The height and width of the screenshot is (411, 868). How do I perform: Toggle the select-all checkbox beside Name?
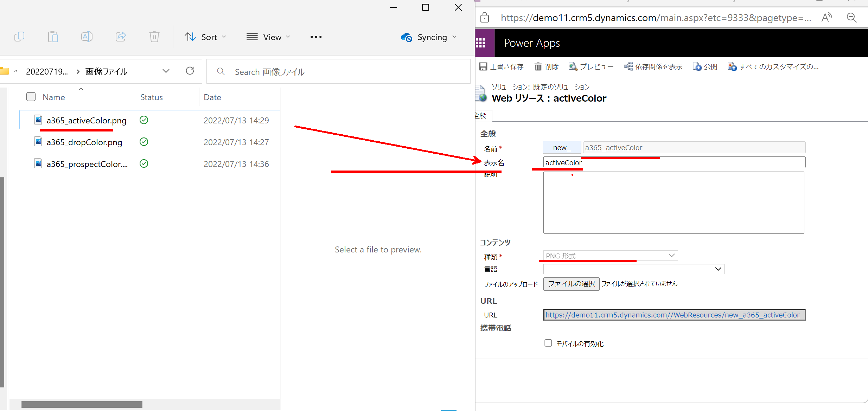(31, 97)
